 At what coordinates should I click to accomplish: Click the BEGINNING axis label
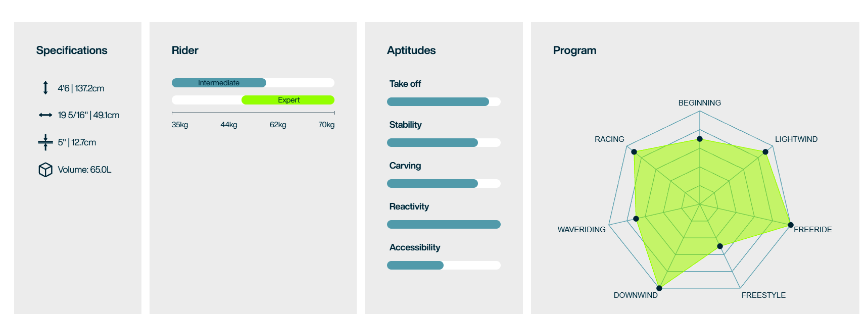(x=700, y=103)
